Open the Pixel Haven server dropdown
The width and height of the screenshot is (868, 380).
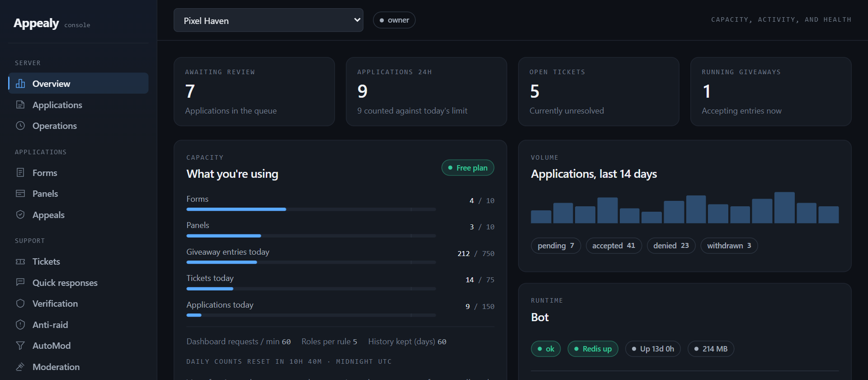[x=269, y=20]
